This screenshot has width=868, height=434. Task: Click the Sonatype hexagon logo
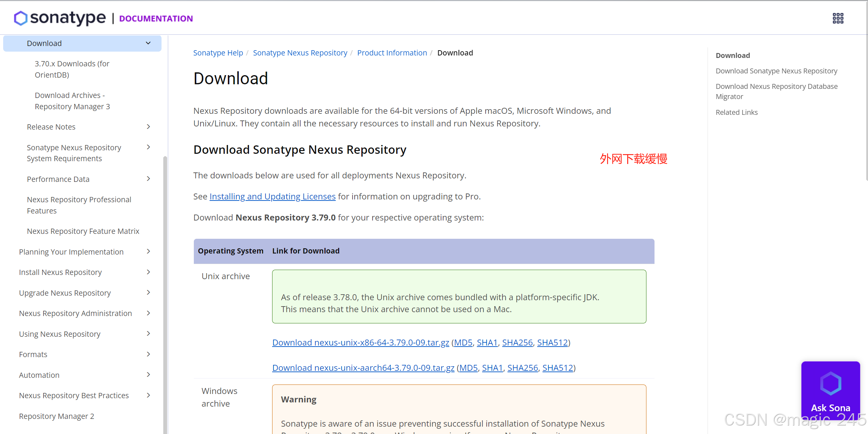pos(21,18)
